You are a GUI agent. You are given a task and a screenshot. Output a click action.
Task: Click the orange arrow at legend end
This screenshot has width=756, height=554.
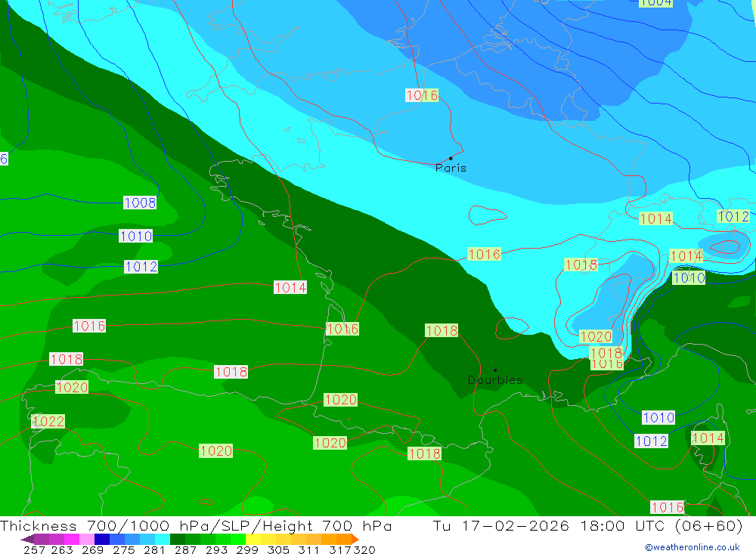pos(355,539)
